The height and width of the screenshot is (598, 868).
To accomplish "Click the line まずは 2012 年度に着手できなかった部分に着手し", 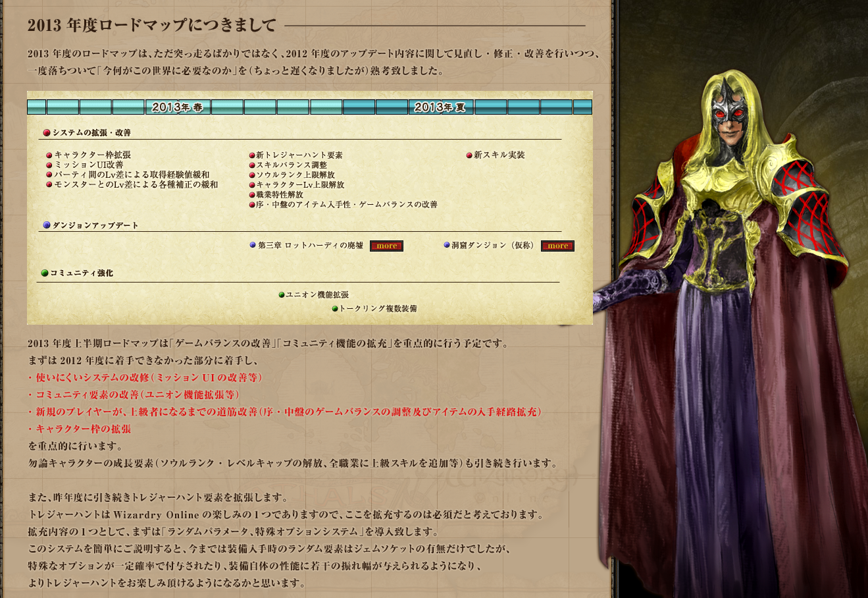I will (143, 360).
